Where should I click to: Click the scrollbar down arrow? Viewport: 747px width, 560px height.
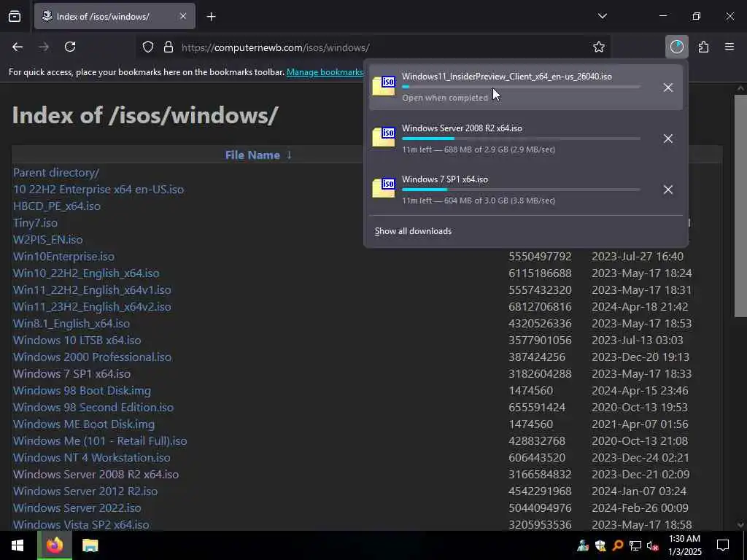click(x=740, y=524)
